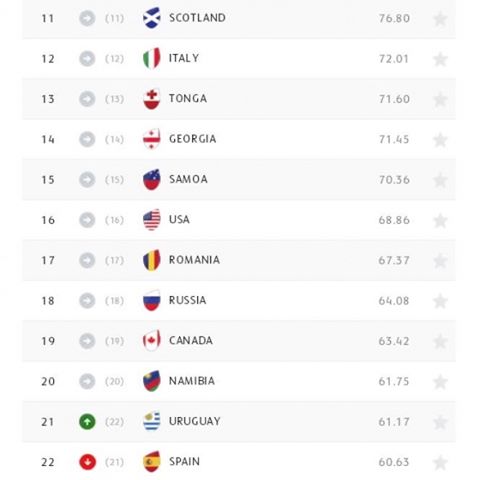Star the Scotland row
480x480 pixels.
click(x=440, y=19)
